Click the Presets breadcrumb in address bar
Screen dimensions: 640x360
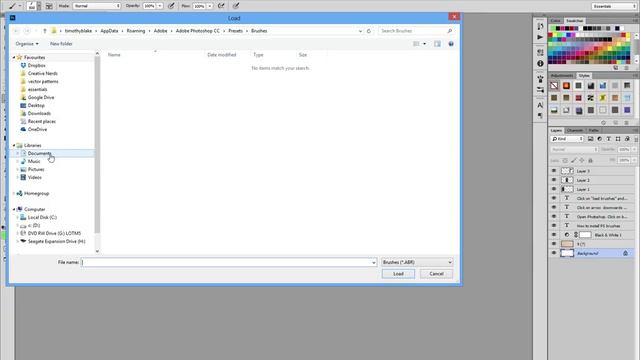pos(236,31)
